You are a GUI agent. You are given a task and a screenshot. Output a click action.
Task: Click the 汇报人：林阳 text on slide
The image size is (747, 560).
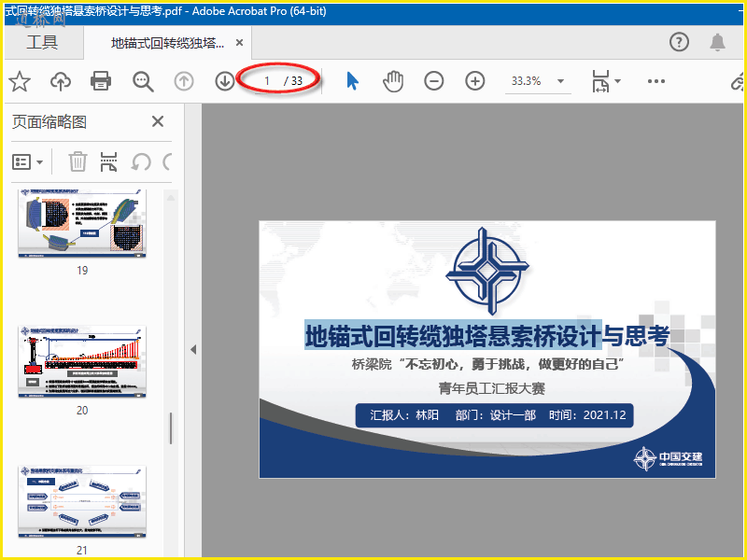click(x=404, y=415)
